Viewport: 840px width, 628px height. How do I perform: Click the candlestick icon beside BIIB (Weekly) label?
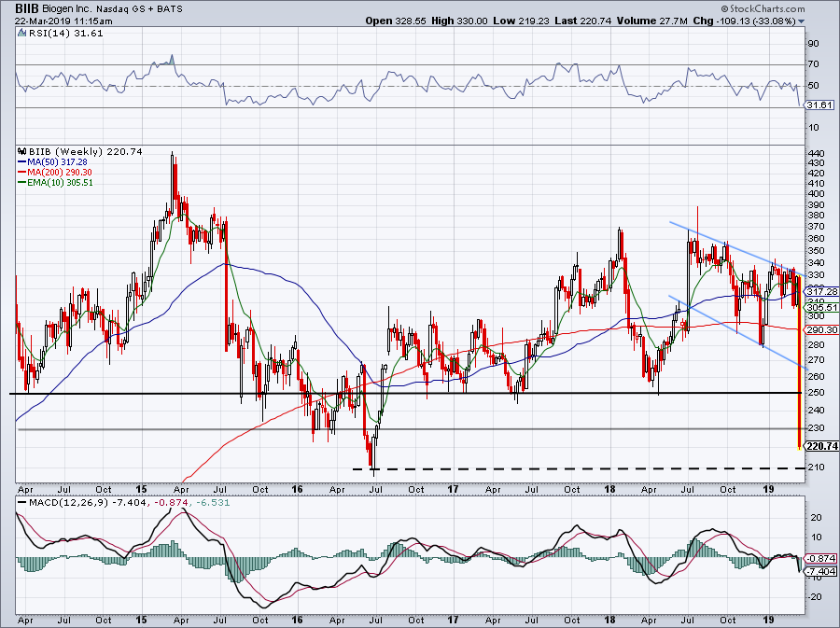tap(21, 151)
